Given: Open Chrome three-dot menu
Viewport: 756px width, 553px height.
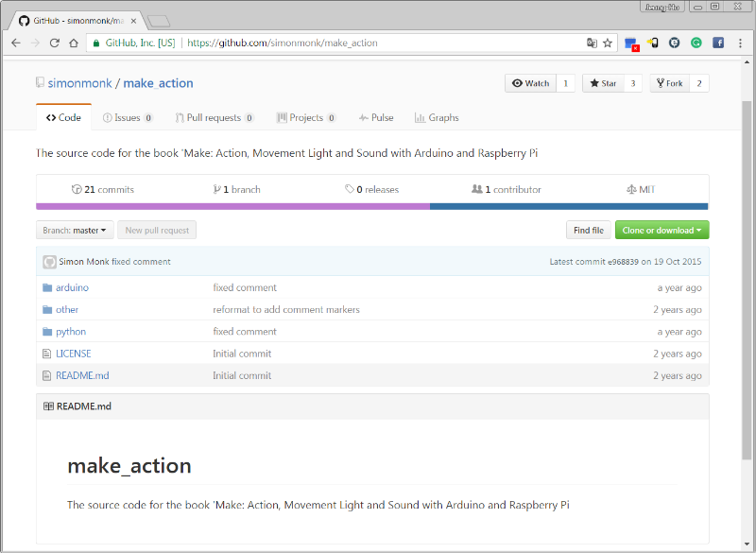Looking at the screenshot, I should pos(741,43).
